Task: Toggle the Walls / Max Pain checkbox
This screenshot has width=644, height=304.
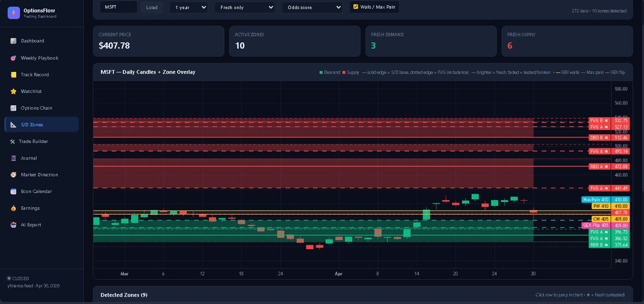Action: point(355,7)
